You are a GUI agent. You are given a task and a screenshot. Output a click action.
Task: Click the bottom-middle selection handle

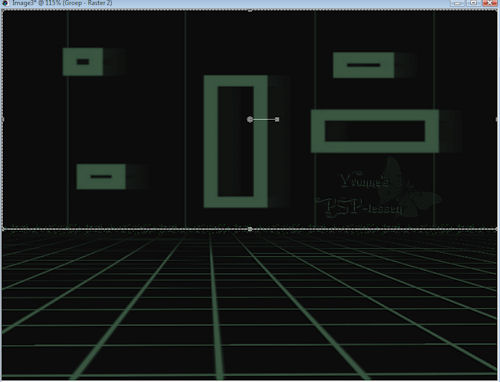point(250,229)
